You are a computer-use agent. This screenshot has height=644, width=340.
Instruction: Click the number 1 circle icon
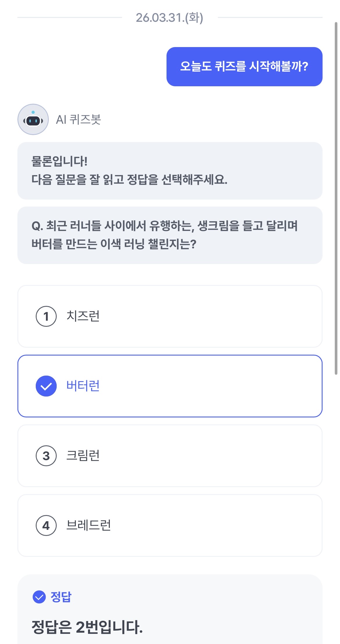tap(46, 316)
